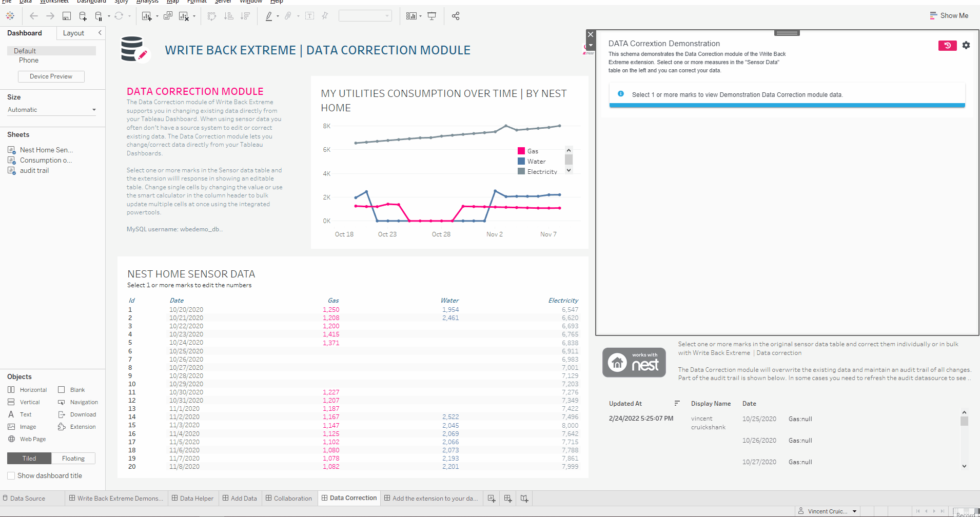The height and width of the screenshot is (517, 980).
Task: Click the Device Preview button
Action: coord(51,76)
